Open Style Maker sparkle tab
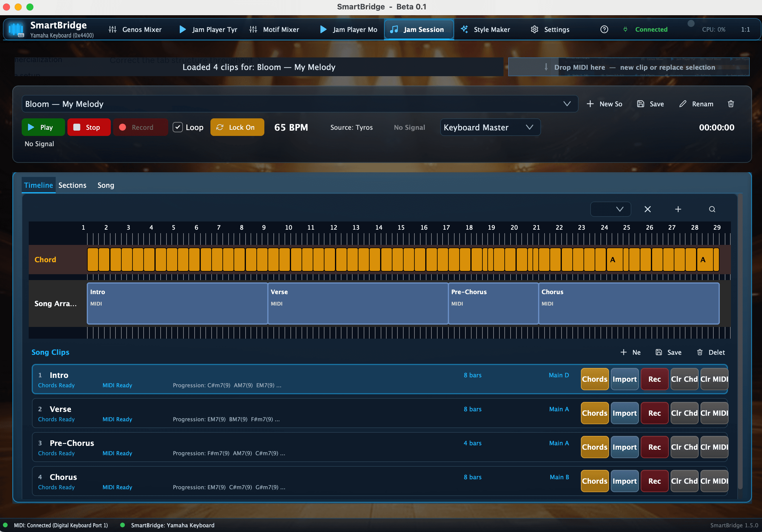Screen dimensions: 762x532 point(485,30)
